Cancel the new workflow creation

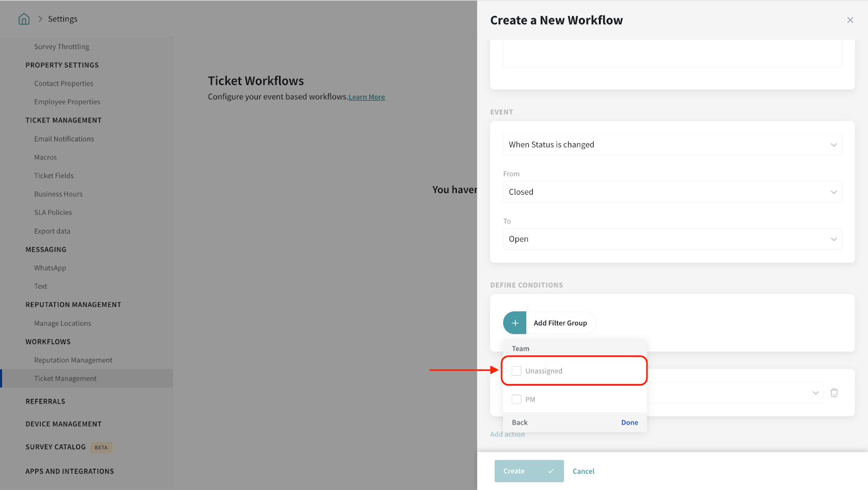583,472
